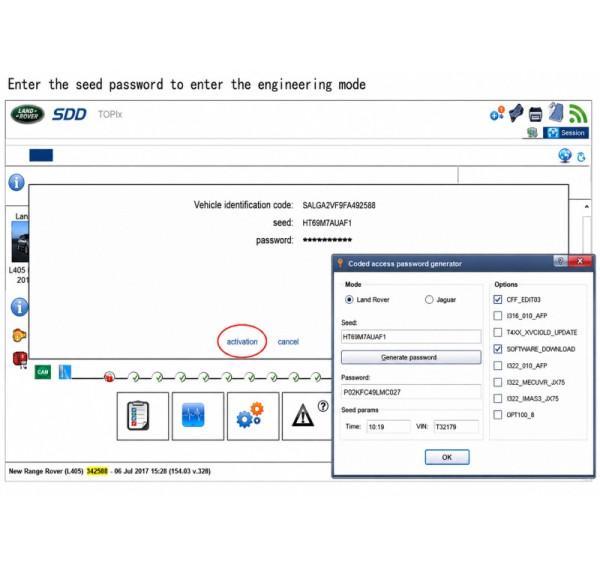Open the TOPIx link
Viewport: 600px width, 570px height.
(110, 114)
